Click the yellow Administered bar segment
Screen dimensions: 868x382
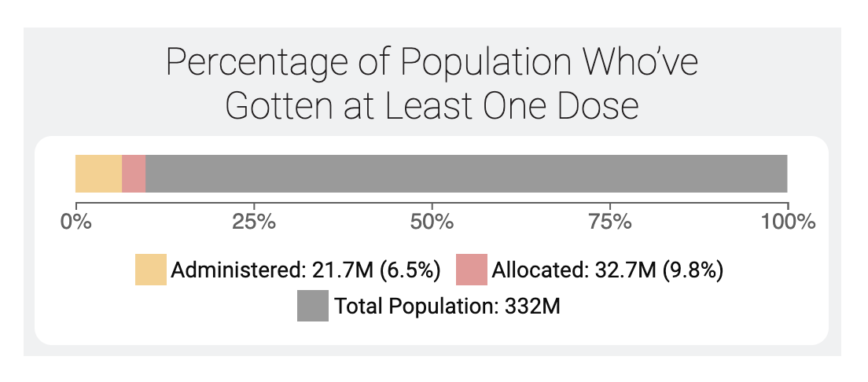98,174
